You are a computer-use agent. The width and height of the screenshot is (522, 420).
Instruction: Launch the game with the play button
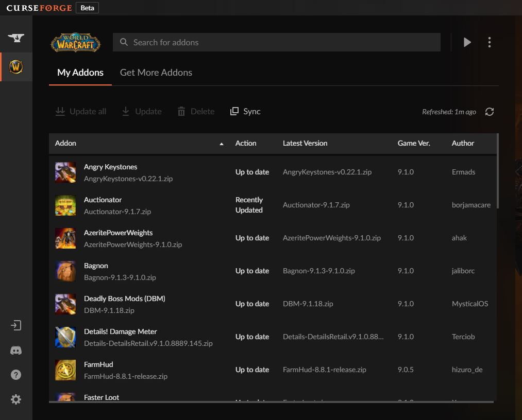coord(467,42)
